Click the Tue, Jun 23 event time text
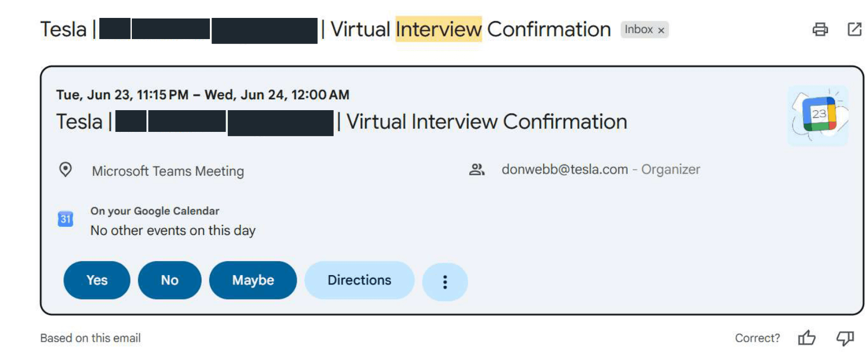This screenshot has width=868, height=356. click(x=203, y=95)
